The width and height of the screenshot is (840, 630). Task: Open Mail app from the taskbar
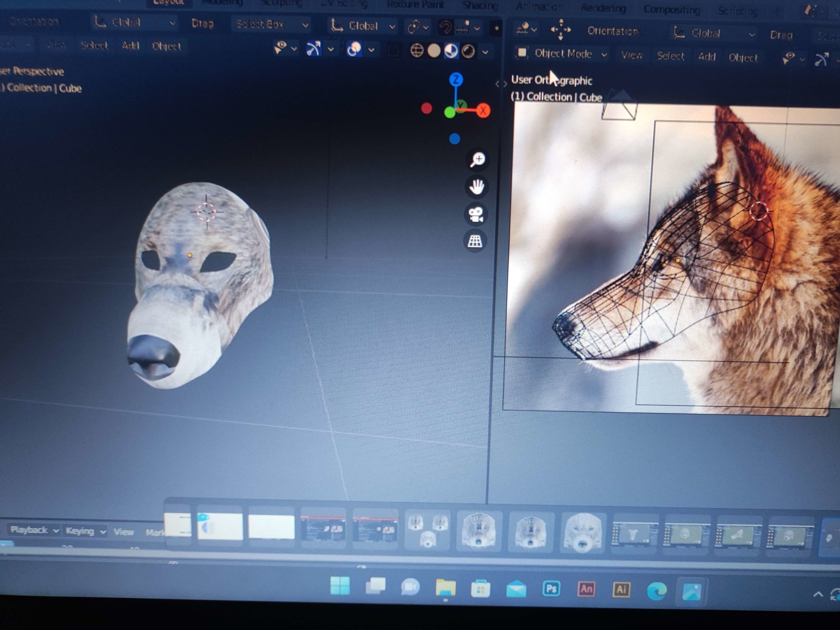(516, 589)
